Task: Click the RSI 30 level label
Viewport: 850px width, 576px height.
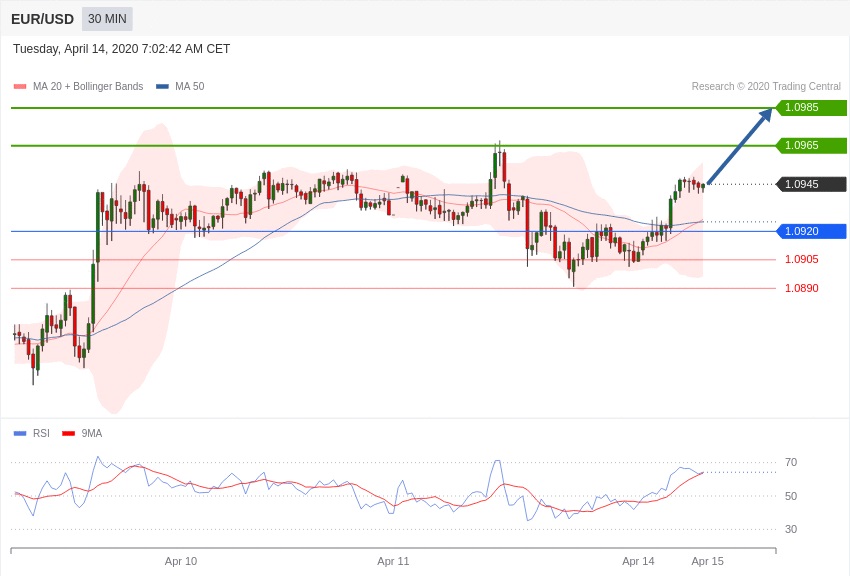Action: (x=791, y=529)
